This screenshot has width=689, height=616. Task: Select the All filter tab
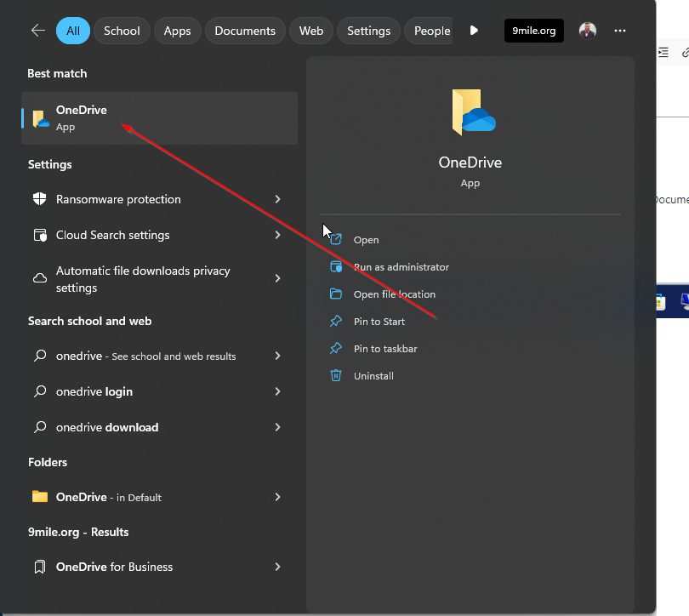pyautogui.click(x=73, y=31)
